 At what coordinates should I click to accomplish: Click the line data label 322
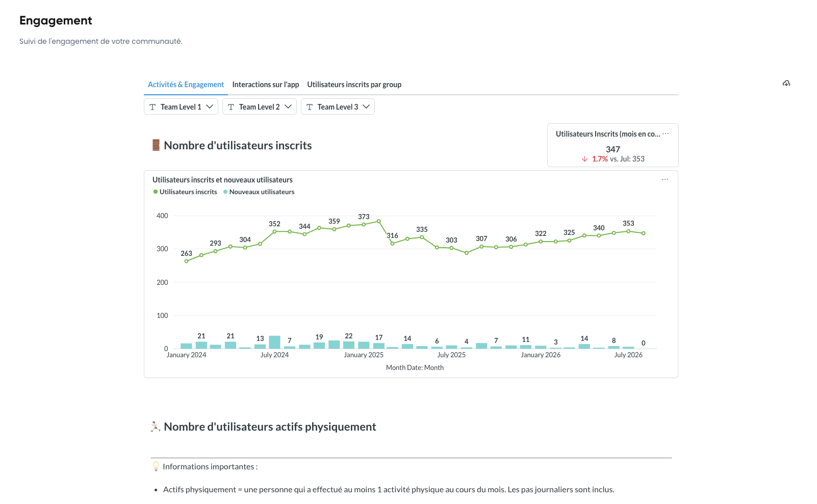tap(541, 233)
